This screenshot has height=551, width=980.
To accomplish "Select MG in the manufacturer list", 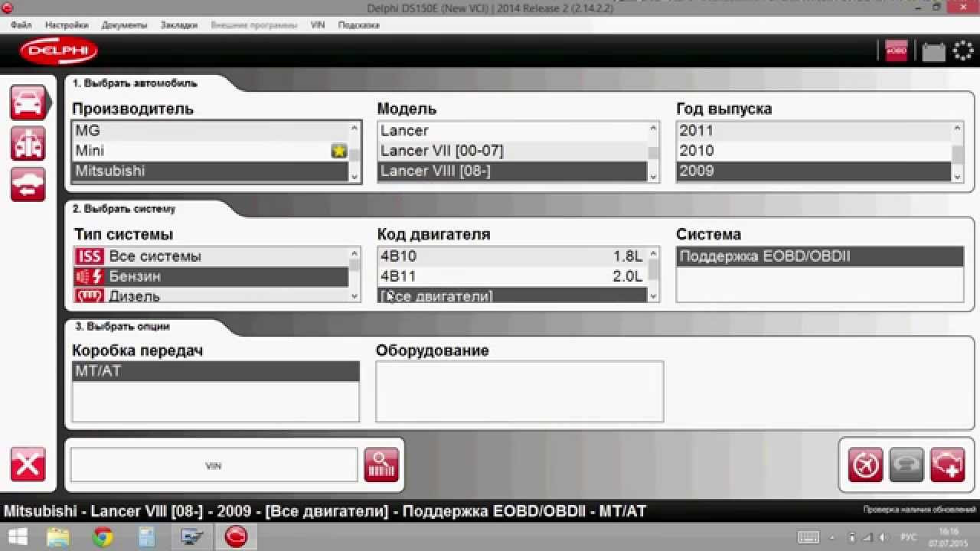I will point(211,131).
